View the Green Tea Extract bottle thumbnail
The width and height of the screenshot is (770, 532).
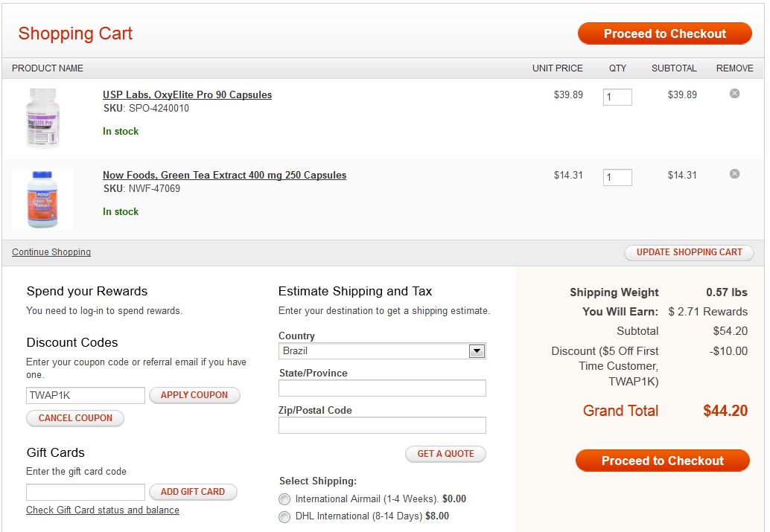click(42, 199)
